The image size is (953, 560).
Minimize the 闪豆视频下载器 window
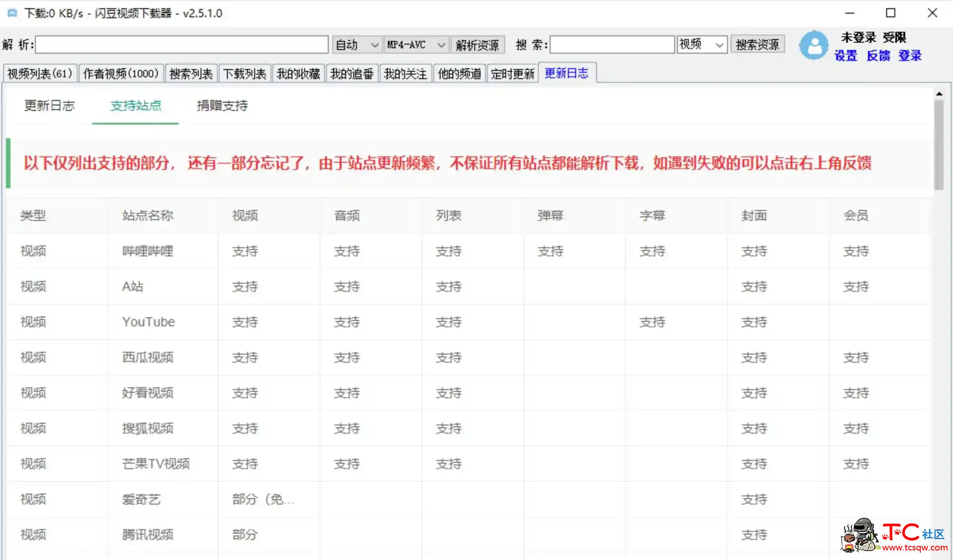tap(850, 13)
